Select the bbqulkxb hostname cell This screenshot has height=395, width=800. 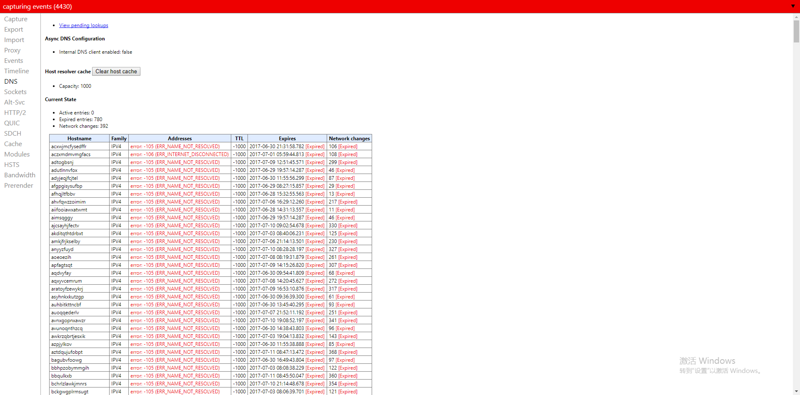(x=79, y=376)
